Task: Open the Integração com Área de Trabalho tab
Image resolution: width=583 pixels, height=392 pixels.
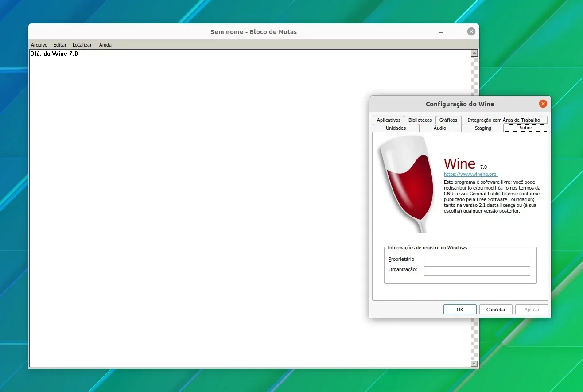Action: coord(504,120)
